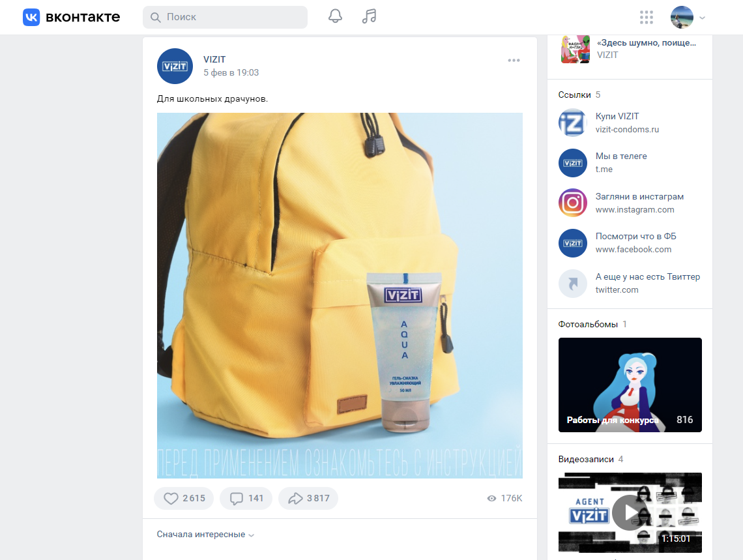Expand the 'Сначала интересные' sort dropdown
The image size is (743, 560).
[x=205, y=535]
